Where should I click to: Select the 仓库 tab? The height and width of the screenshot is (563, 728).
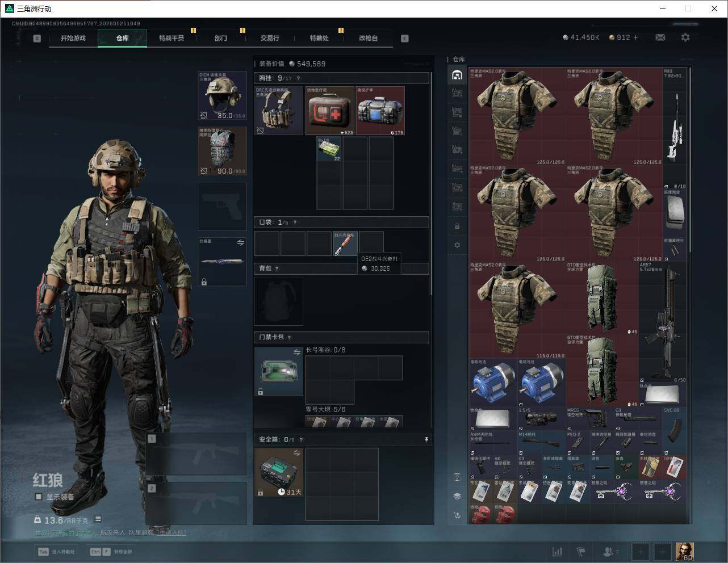(x=123, y=39)
